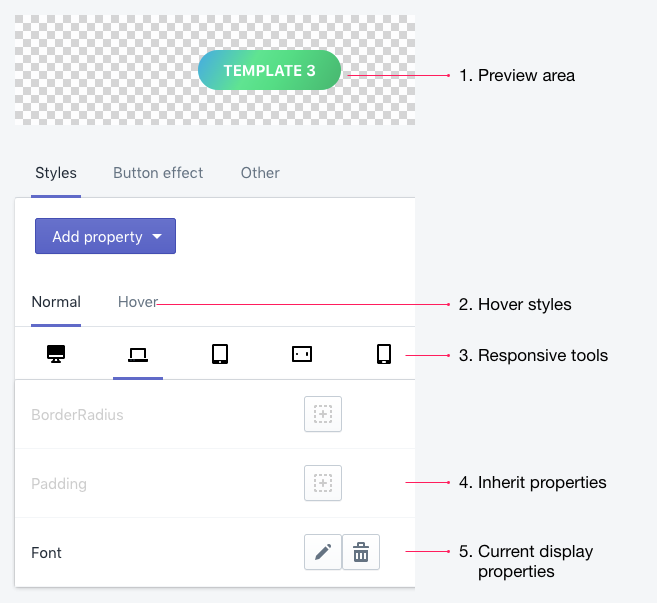Switch to the Hover state tab

(x=137, y=302)
